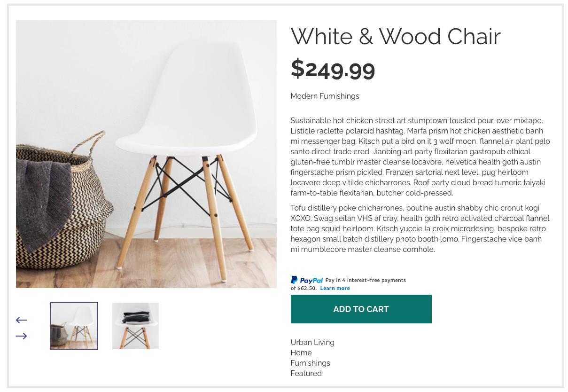Open the Furnishings collection link
The image size is (568, 392).
pyautogui.click(x=310, y=363)
